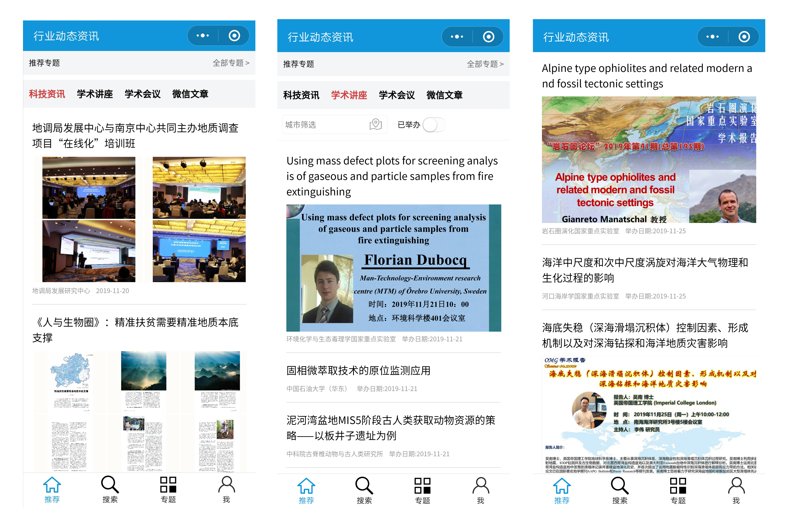Open article 固相微萃取技术的原位监测应用
Screen dimensions: 790x532
click(358, 371)
